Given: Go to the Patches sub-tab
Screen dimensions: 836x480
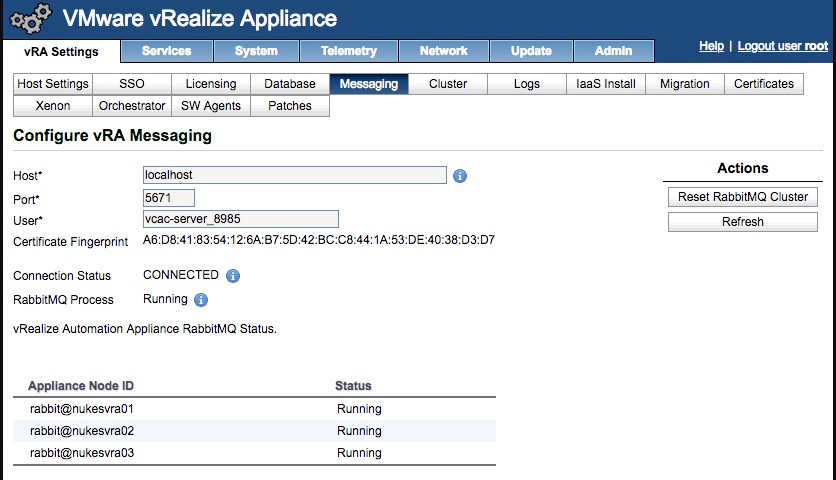Looking at the screenshot, I should 290,106.
